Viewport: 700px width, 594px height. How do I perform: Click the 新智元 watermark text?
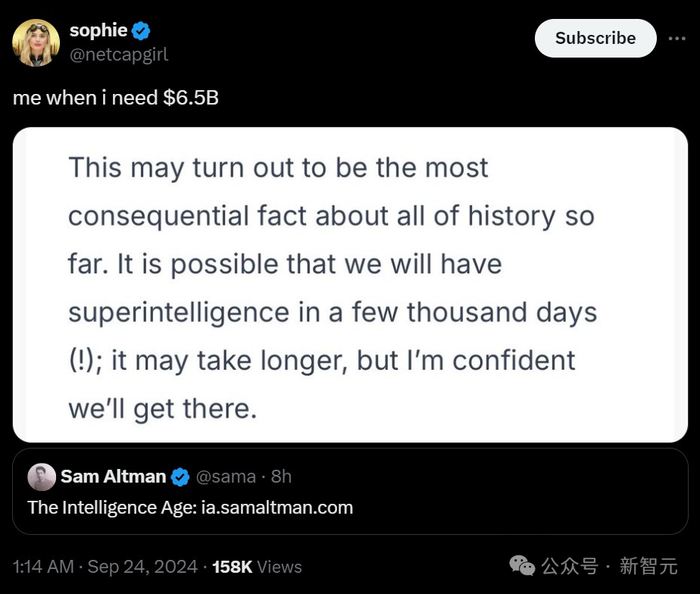[x=648, y=566]
